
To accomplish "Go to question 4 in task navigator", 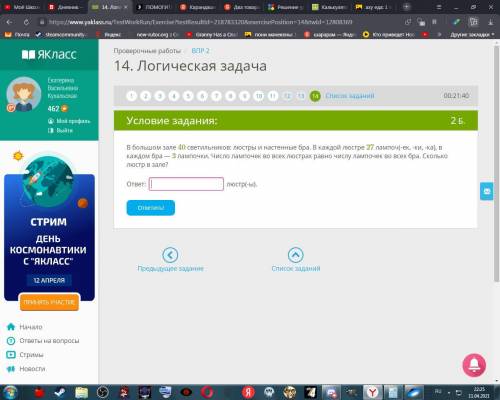I will (174, 96).
